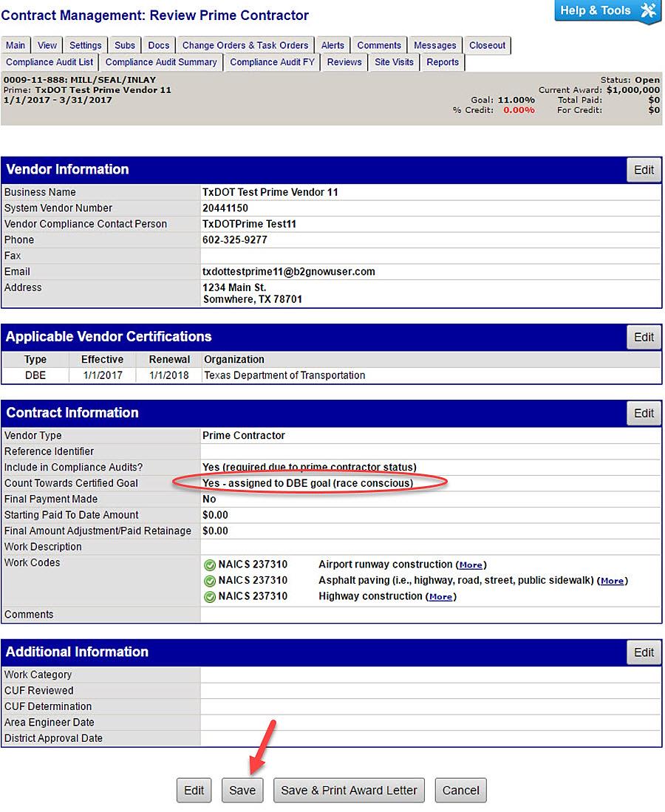Screen dimensions: 665x812
Task: Open the Alerts tab
Action: pyautogui.click(x=332, y=46)
